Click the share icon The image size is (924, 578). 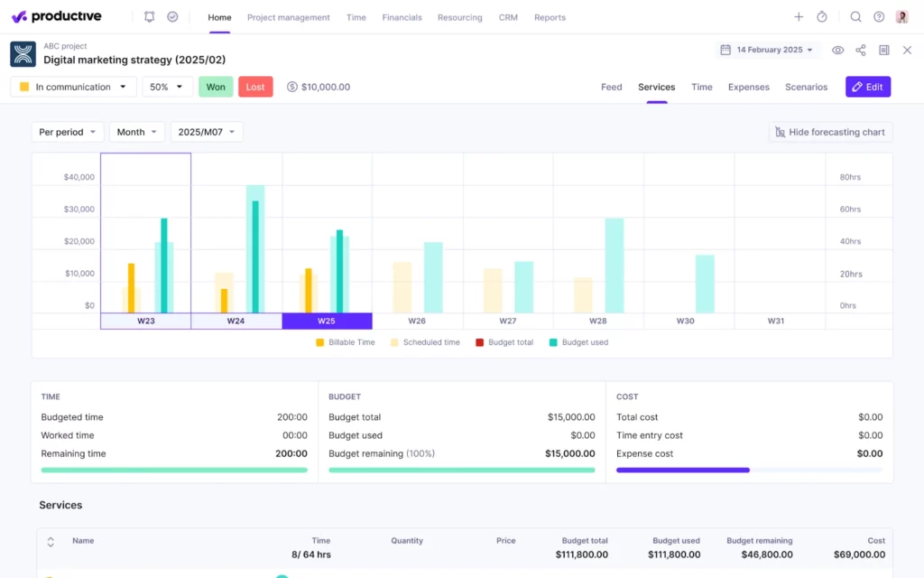coord(861,51)
